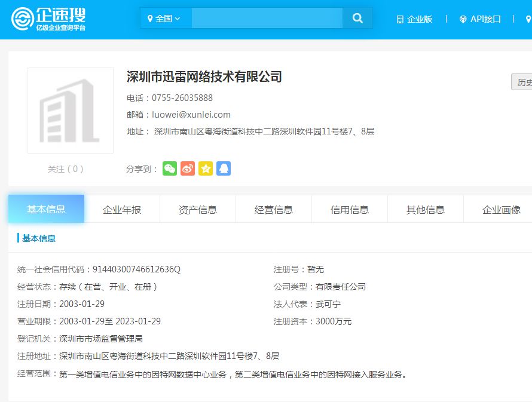Image resolution: width=532 pixels, height=402 pixels.
Task: Select the 信用信息 tab
Action: coord(349,208)
